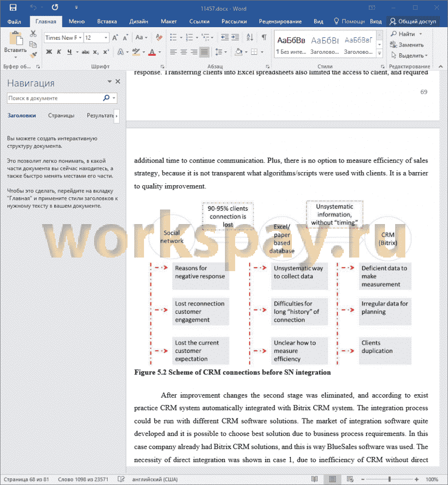The image size is (448, 485).
Task: Adjust the zoom slider in the status bar
Action: (x=389, y=479)
